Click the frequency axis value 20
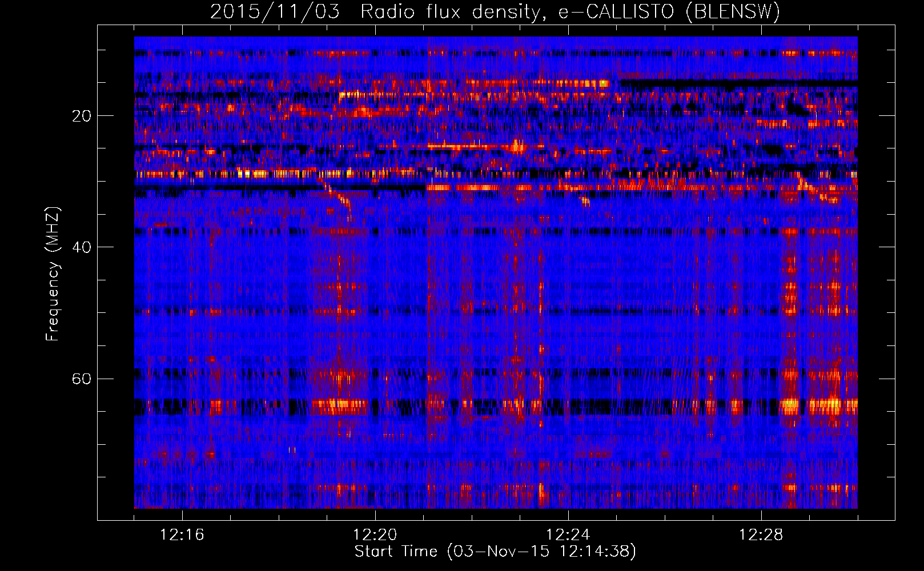The image size is (924, 571). [x=82, y=116]
